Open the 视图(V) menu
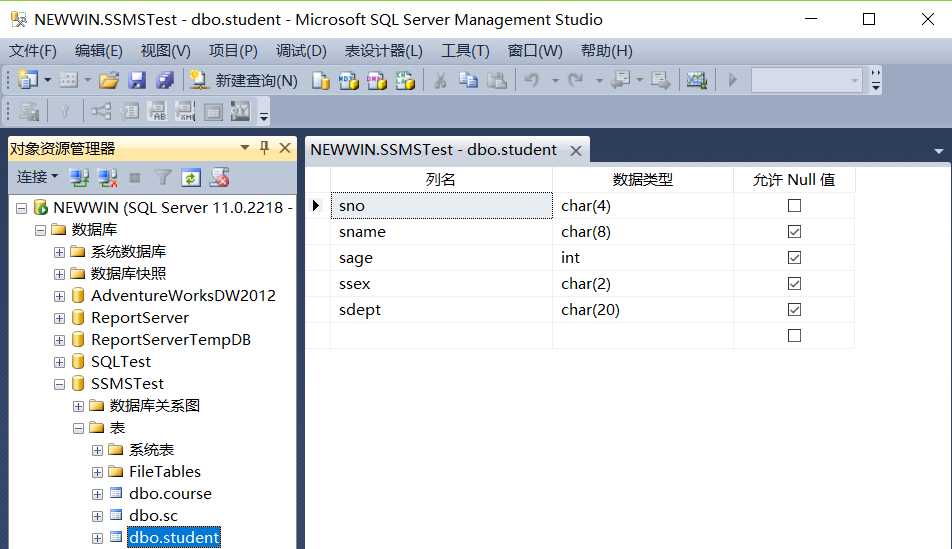Viewport: 952px width, 549px height. [165, 51]
